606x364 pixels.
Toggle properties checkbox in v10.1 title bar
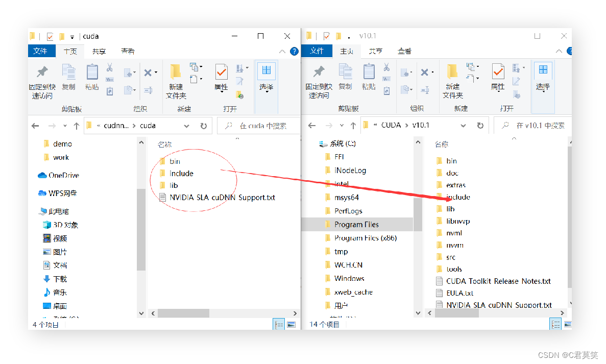327,36
